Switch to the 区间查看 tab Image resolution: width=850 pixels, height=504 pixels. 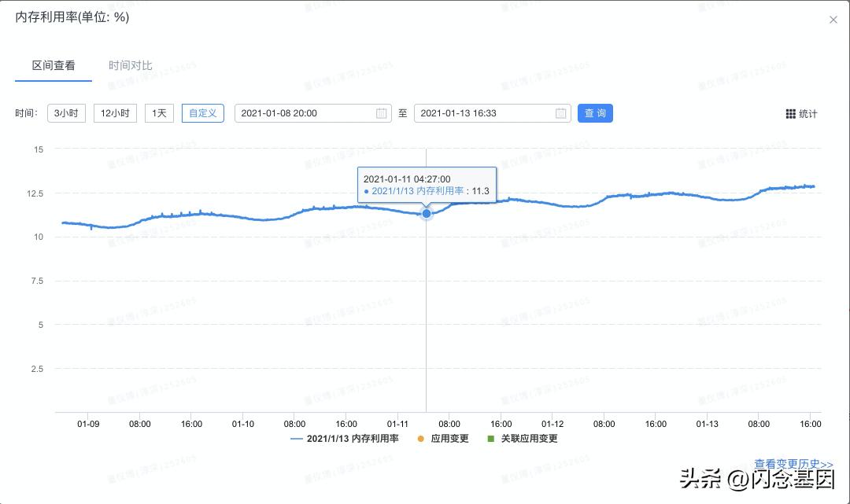pyautogui.click(x=54, y=66)
